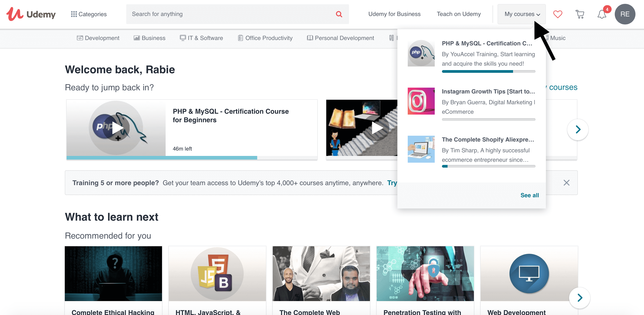Dismiss the Training 5 or more people banner
The width and height of the screenshot is (644, 315).
click(567, 183)
